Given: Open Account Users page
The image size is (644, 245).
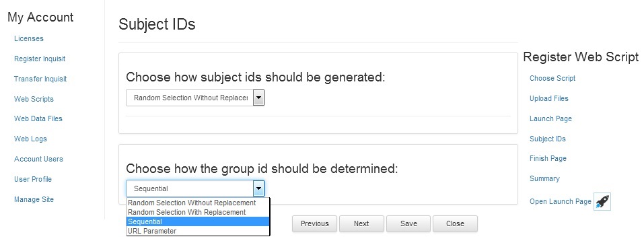Looking at the screenshot, I should [x=38, y=159].
